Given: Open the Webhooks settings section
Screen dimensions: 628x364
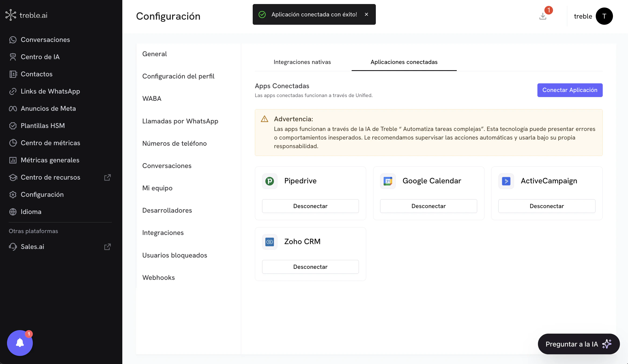Looking at the screenshot, I should pos(159,277).
